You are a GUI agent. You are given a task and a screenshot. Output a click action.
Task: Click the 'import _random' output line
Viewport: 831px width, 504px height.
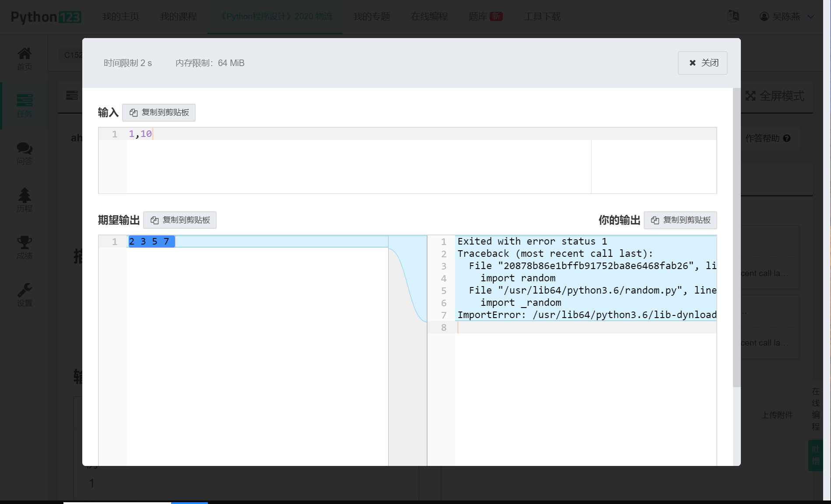(x=521, y=303)
